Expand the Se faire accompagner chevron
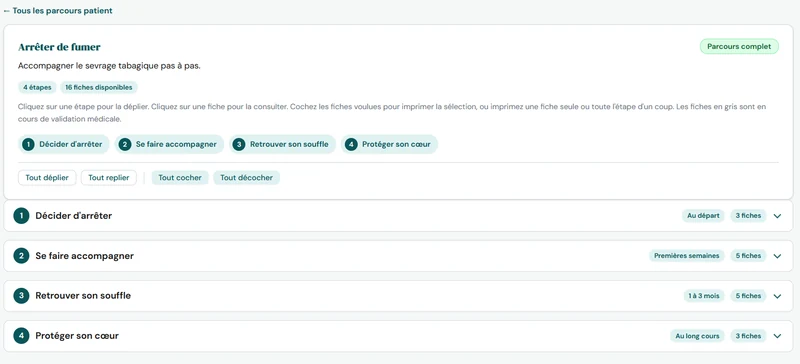 pyautogui.click(x=777, y=256)
